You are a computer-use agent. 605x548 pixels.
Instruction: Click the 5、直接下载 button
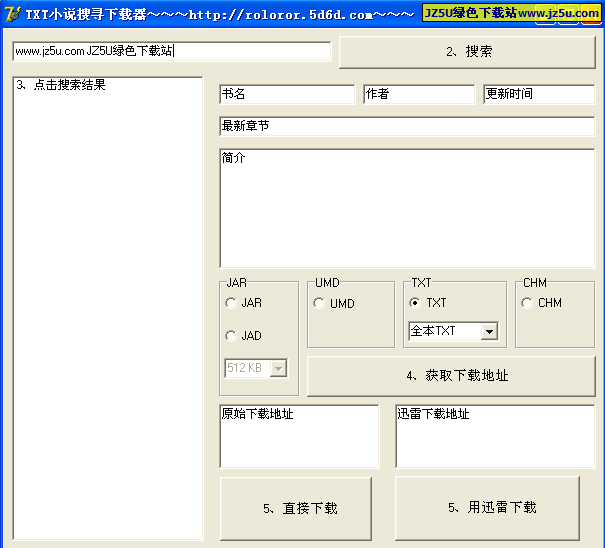[296, 509]
